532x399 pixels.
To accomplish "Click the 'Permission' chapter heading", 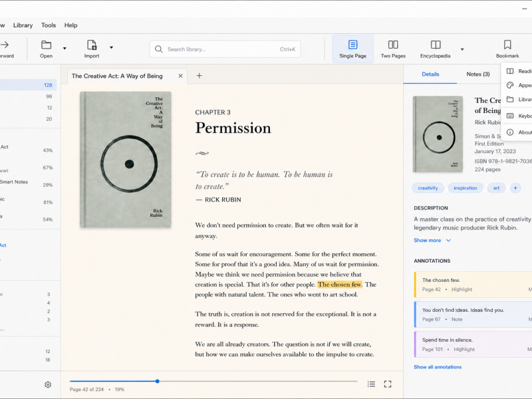I will tap(233, 128).
